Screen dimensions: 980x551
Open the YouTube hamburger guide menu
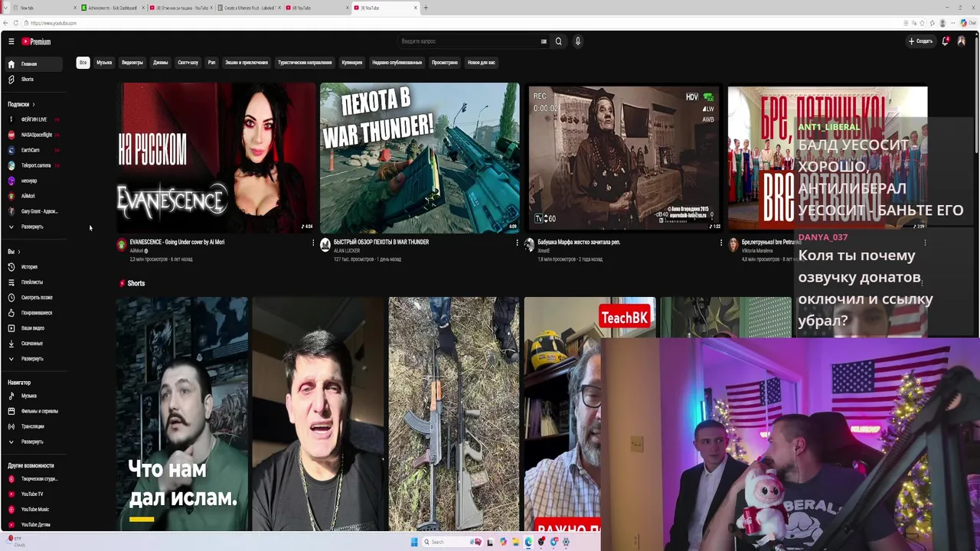[11, 41]
